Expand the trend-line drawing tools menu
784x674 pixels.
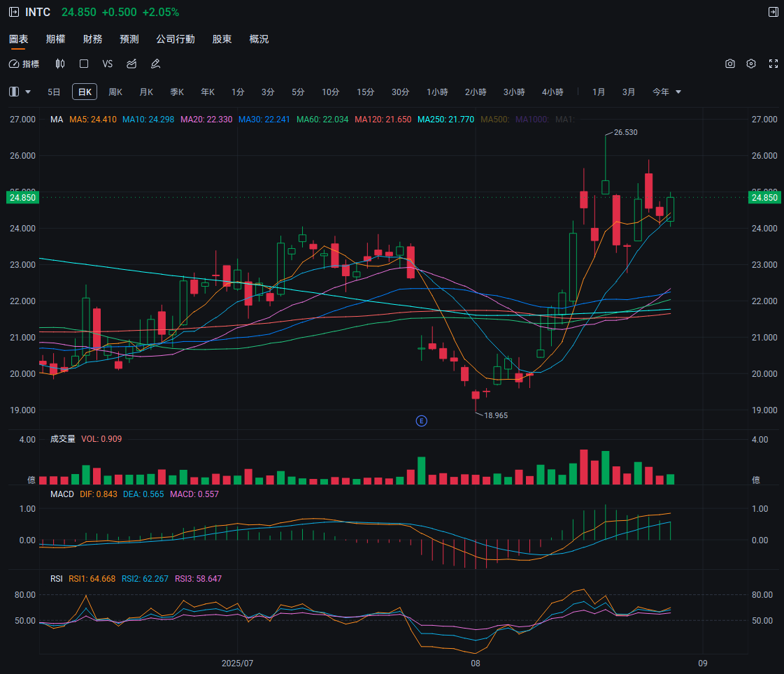(131, 64)
